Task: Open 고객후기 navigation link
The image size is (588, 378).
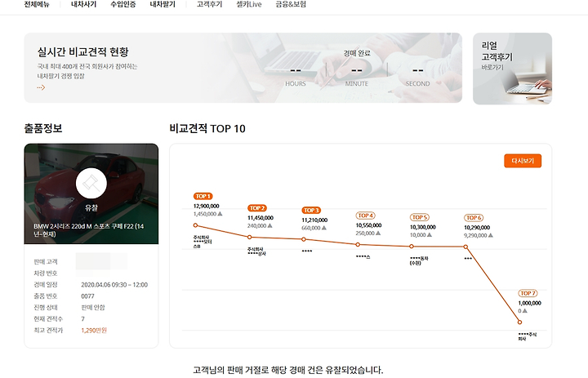Action: pyautogui.click(x=209, y=5)
